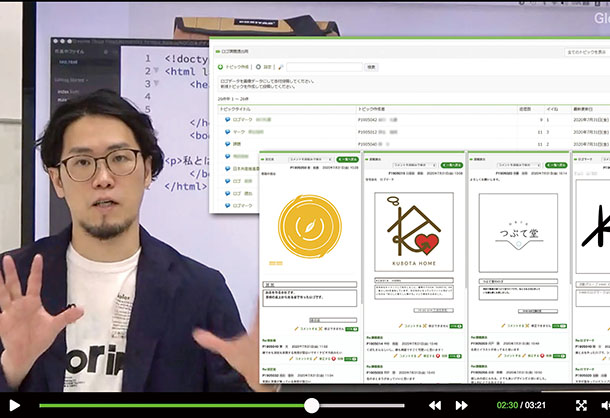Click the search button next to the forum search field

(371, 67)
